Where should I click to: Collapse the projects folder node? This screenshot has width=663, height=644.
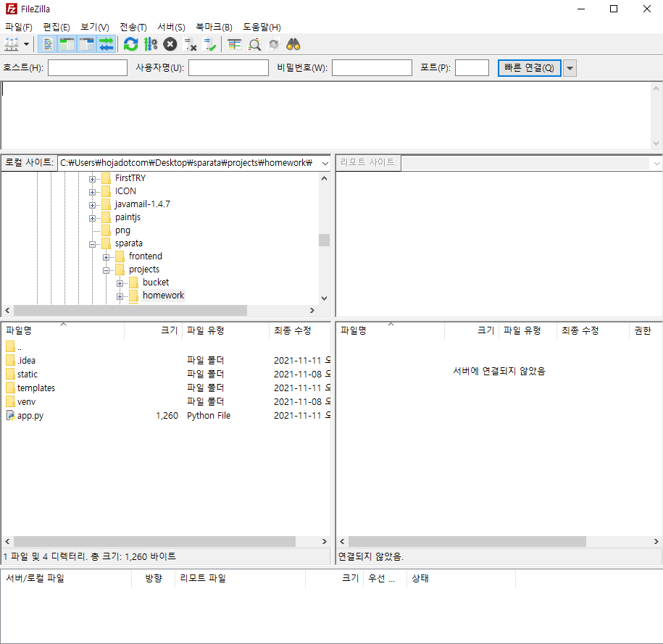(106, 270)
